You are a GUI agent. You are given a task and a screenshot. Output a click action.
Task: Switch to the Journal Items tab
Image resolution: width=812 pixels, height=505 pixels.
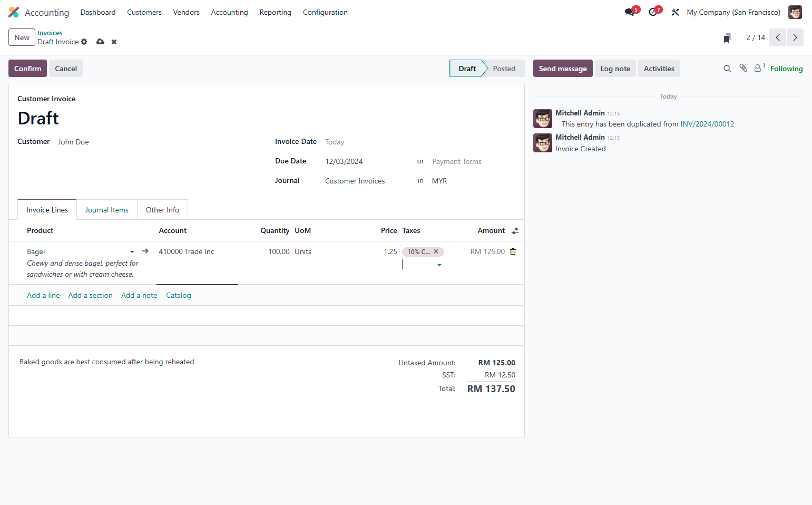[x=107, y=210]
